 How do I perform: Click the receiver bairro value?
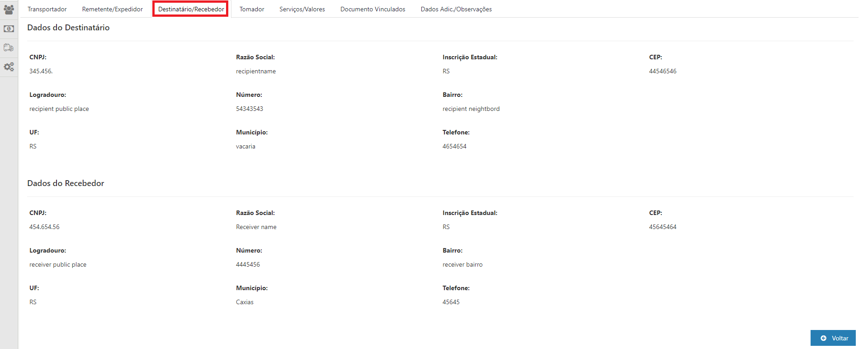click(x=462, y=264)
